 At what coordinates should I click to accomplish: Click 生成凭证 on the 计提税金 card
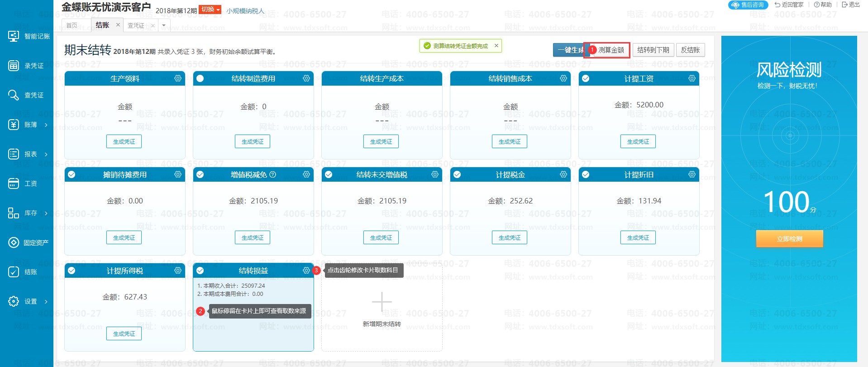[x=509, y=237]
